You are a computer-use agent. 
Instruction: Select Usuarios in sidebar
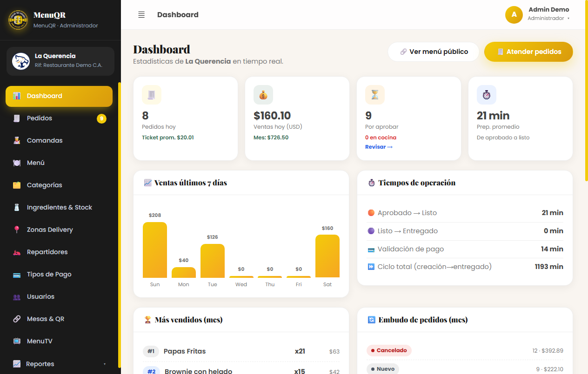[59, 297]
